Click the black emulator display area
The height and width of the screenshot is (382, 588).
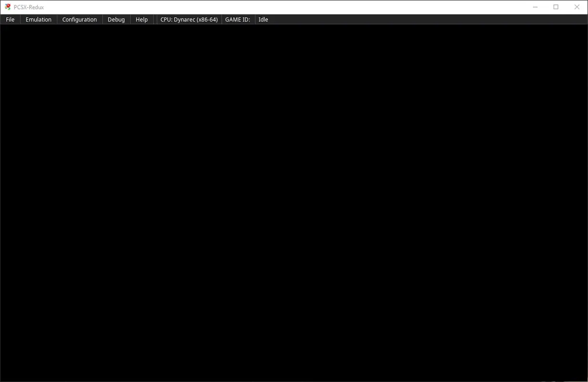click(294, 201)
